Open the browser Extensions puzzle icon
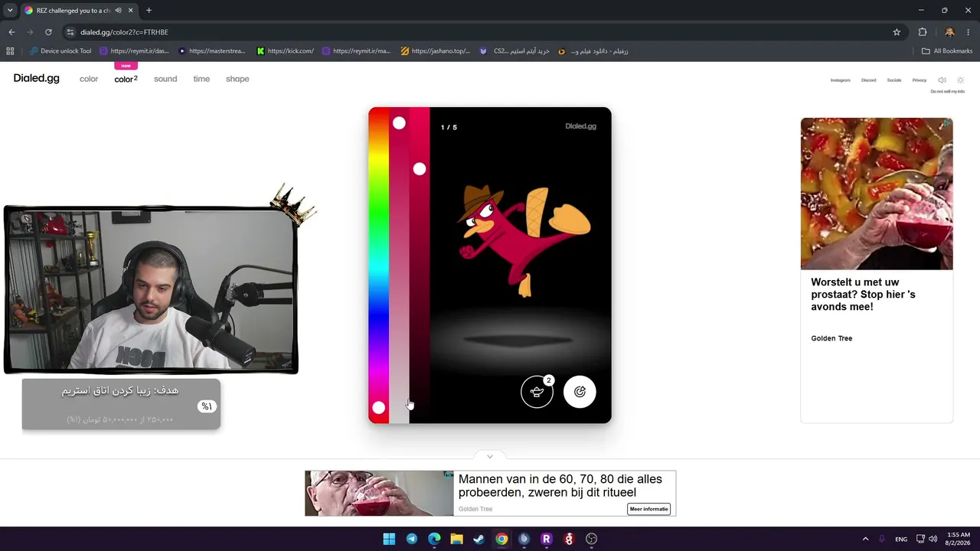980x551 pixels. [x=923, y=32]
